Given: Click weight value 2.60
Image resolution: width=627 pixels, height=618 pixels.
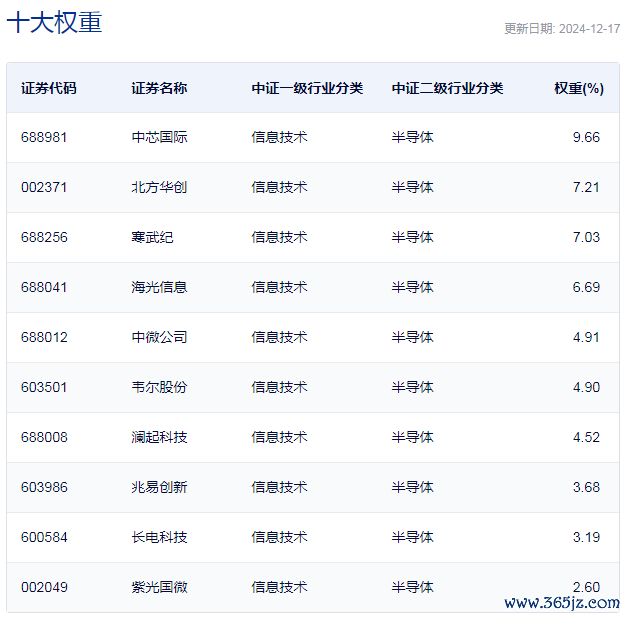Looking at the screenshot, I should (x=586, y=587).
